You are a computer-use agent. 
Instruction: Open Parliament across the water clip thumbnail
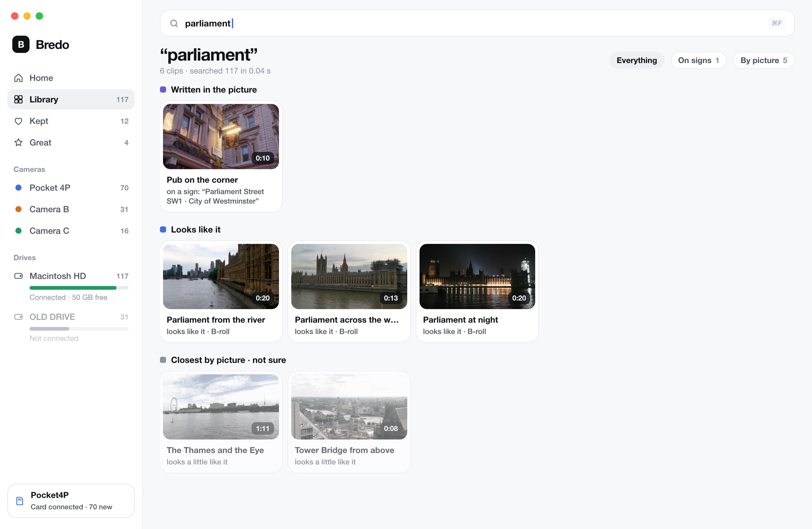click(x=349, y=276)
